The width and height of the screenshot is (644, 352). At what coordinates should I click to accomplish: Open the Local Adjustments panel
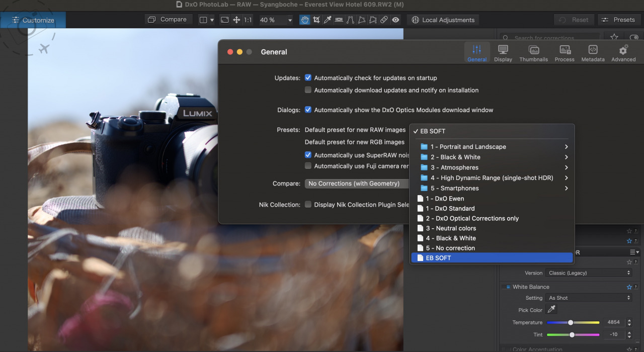(443, 20)
